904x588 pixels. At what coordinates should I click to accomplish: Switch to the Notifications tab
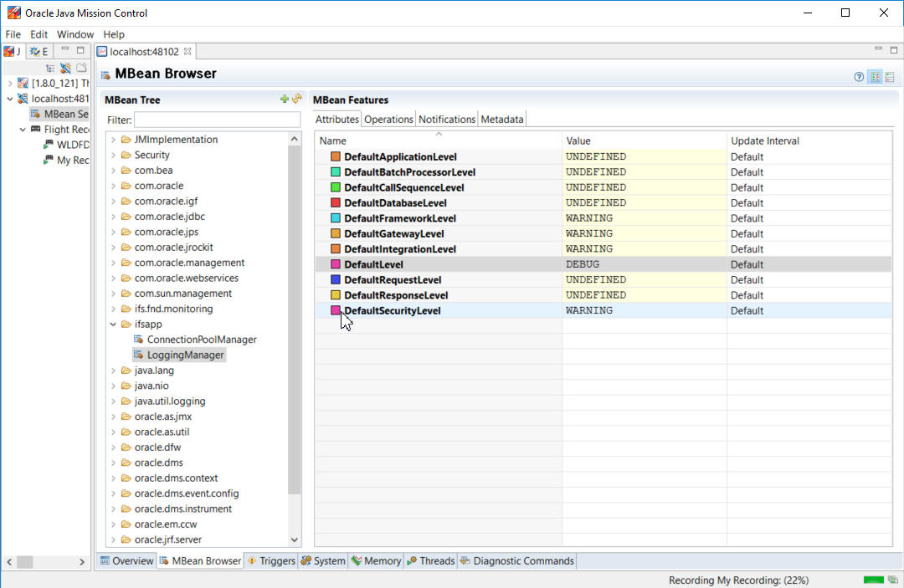(x=447, y=120)
